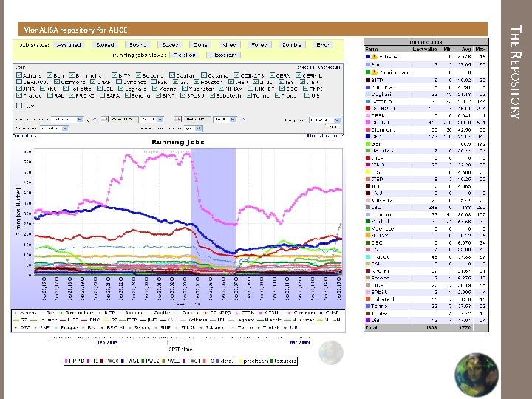The width and height of the screenshot is (532, 399).
Task: Switch to the Saved job status tab
Action: click(x=170, y=45)
